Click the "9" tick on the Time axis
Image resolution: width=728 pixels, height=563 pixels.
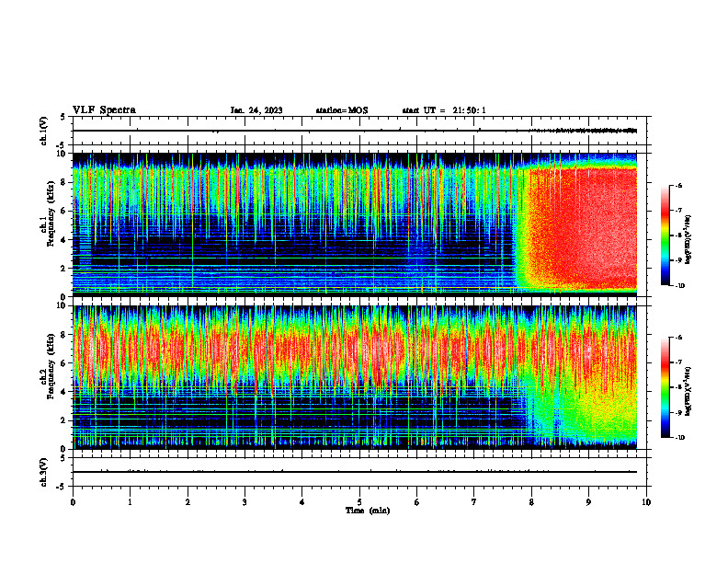(588, 502)
